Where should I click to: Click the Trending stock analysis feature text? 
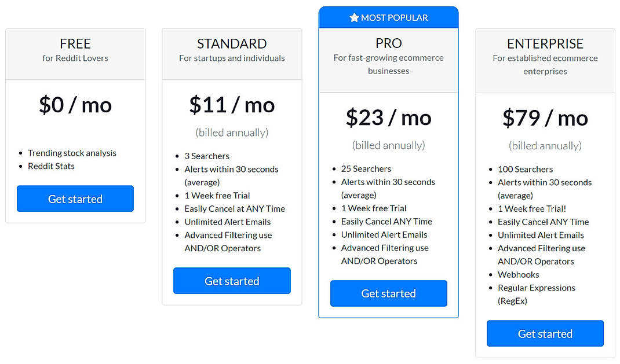[72, 153]
